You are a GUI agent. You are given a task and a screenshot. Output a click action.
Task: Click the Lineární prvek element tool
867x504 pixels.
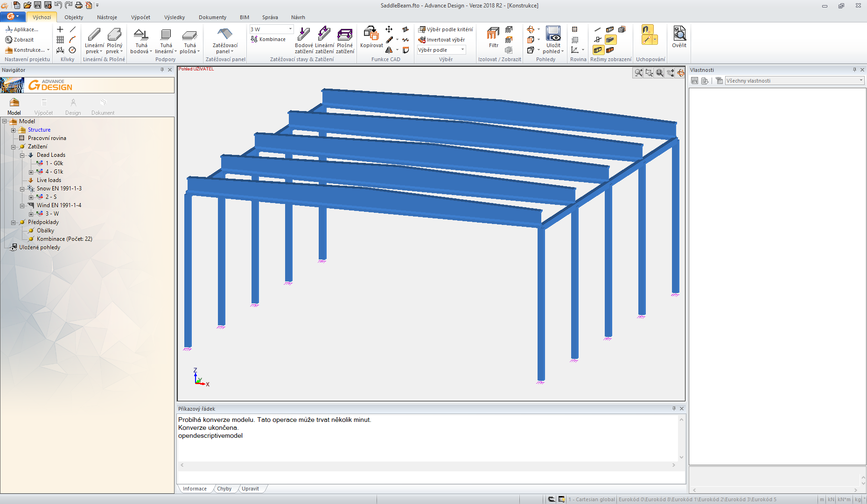[94, 35]
